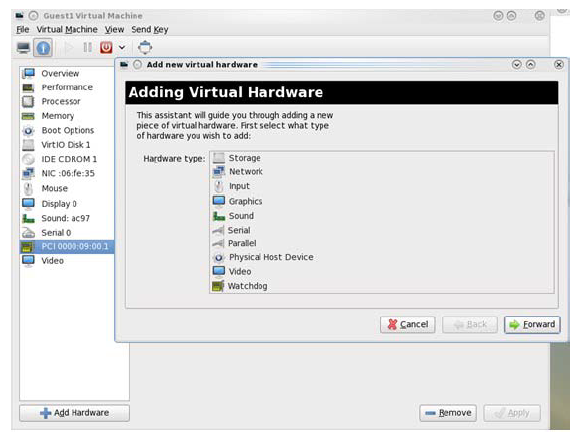
Task: Select Boot Options in hardware list
Action: pyautogui.click(x=67, y=130)
